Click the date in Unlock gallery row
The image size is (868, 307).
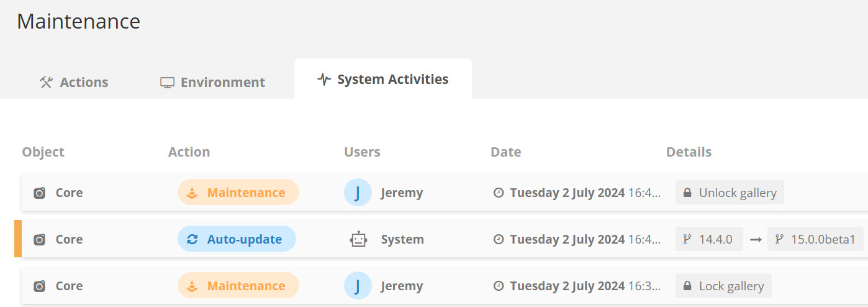point(585,193)
